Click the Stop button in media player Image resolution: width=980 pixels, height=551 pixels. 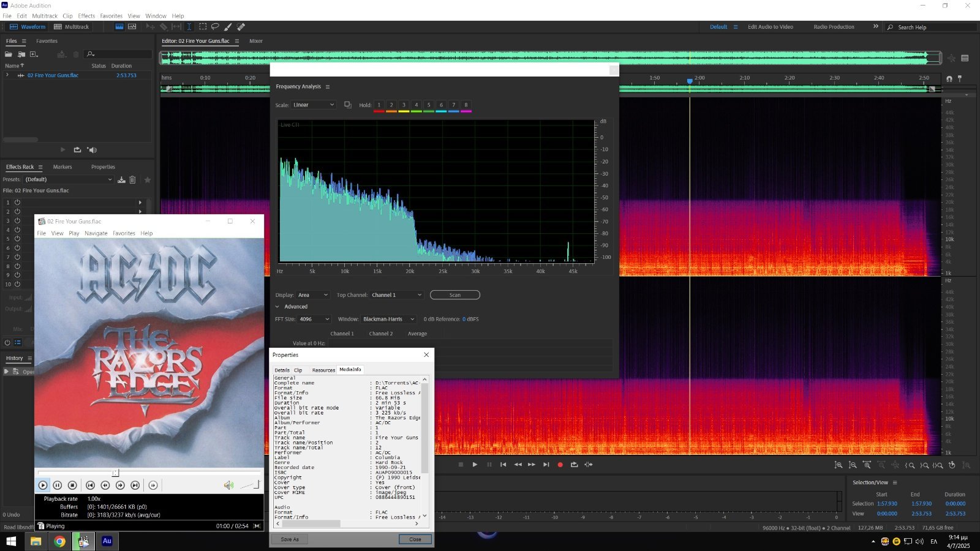coord(72,485)
